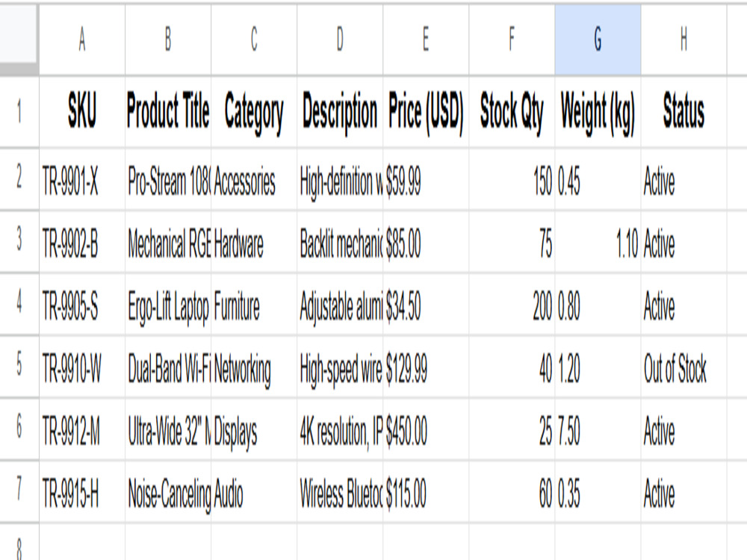The height and width of the screenshot is (560, 747).
Task: Click the Product Title header cell
Action: coord(168,112)
